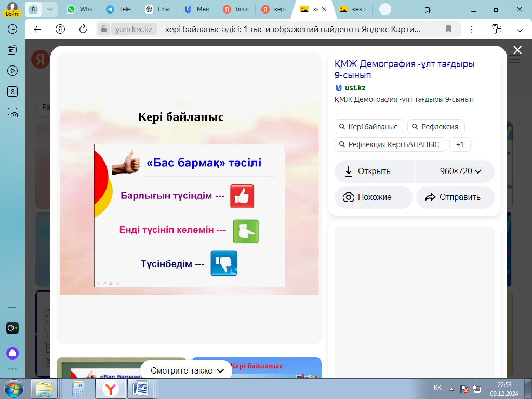This screenshot has height=399, width=532.
Task: Click the Отправить share button
Action: 455,197
